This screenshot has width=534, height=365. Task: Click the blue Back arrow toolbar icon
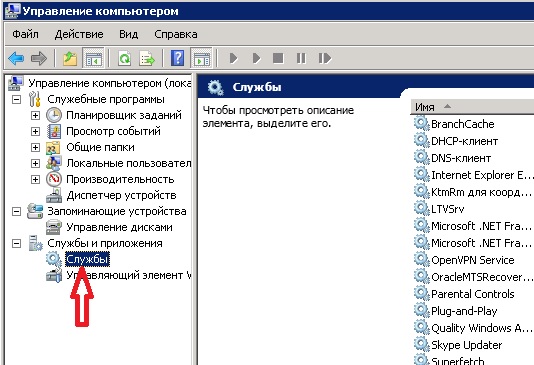pos(16,58)
